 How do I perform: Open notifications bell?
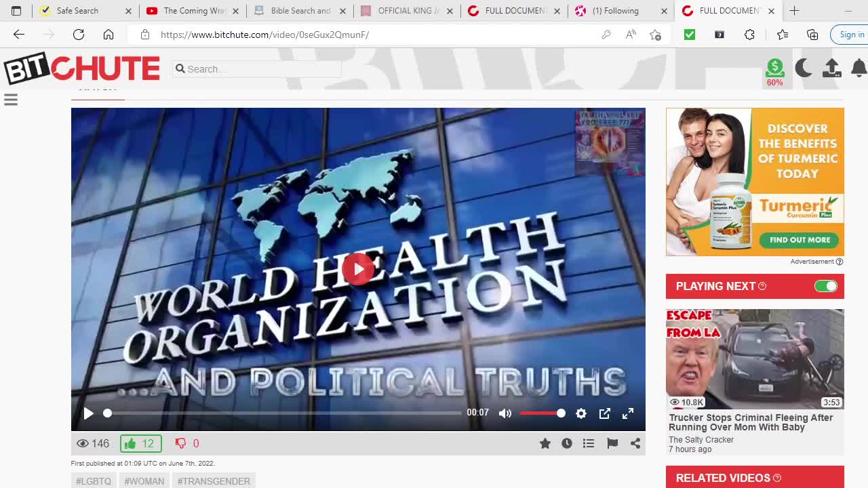(859, 68)
